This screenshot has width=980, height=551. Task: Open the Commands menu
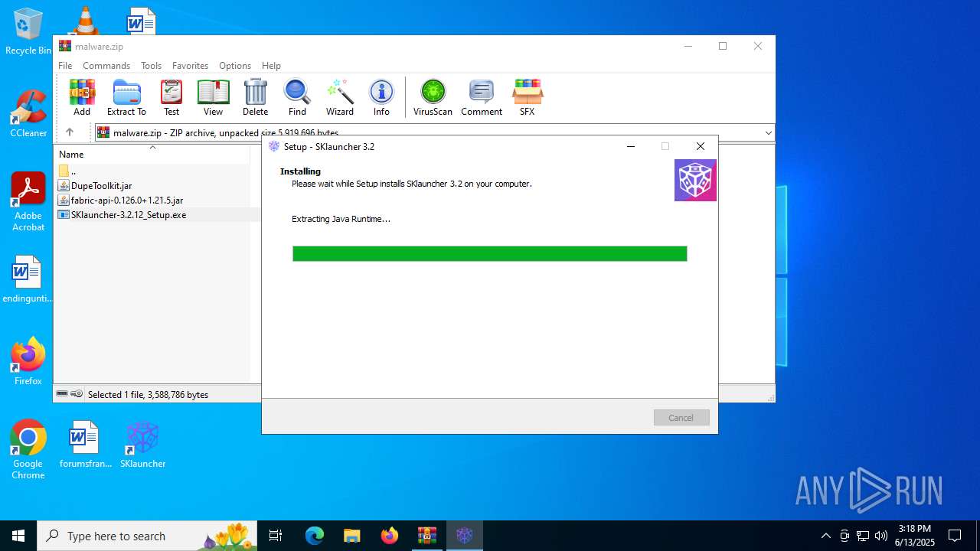coord(106,66)
